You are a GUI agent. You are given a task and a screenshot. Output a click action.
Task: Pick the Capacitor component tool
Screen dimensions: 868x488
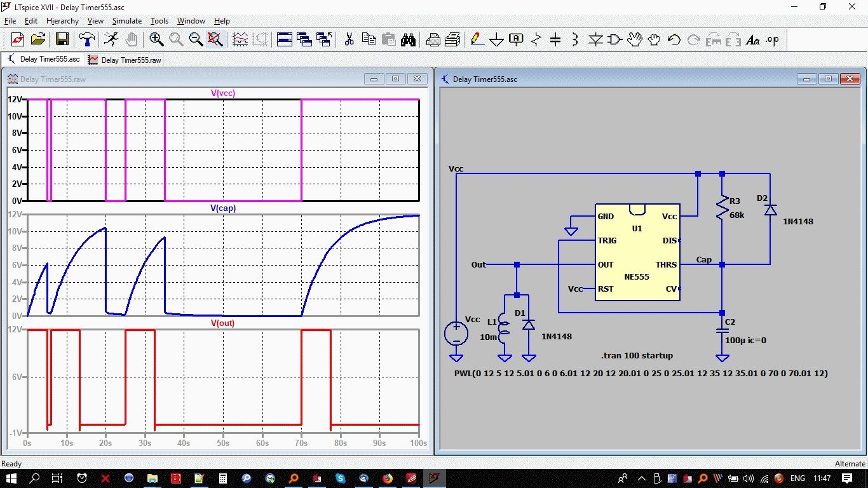coord(555,40)
